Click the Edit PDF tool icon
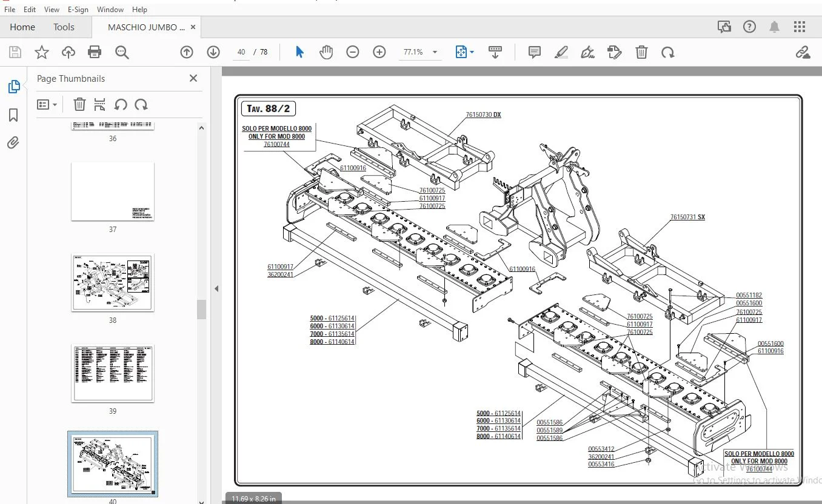Image resolution: width=822 pixels, height=504 pixels. click(614, 52)
